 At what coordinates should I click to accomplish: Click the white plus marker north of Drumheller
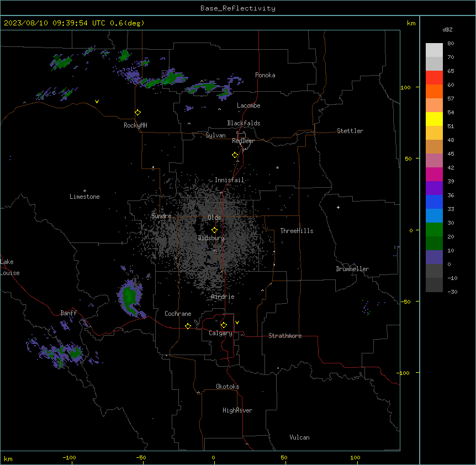pos(338,207)
